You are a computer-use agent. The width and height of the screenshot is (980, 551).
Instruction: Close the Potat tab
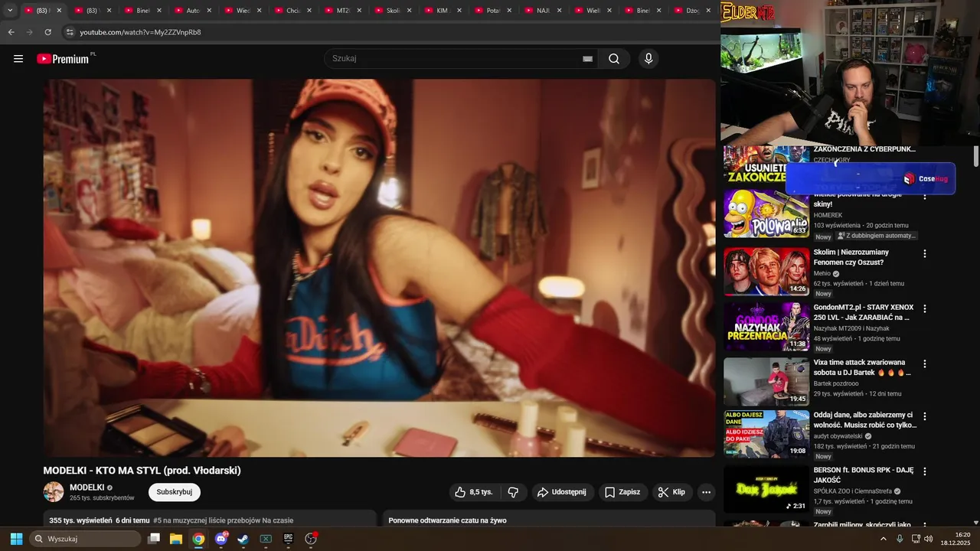(508, 11)
